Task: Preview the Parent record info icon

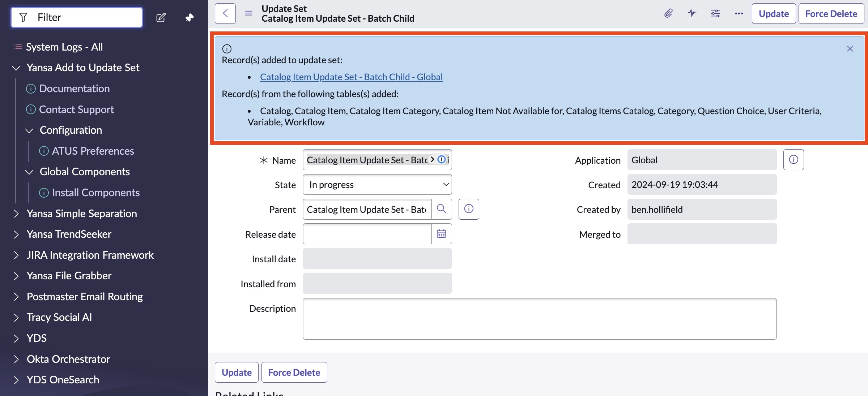Action: (469, 209)
